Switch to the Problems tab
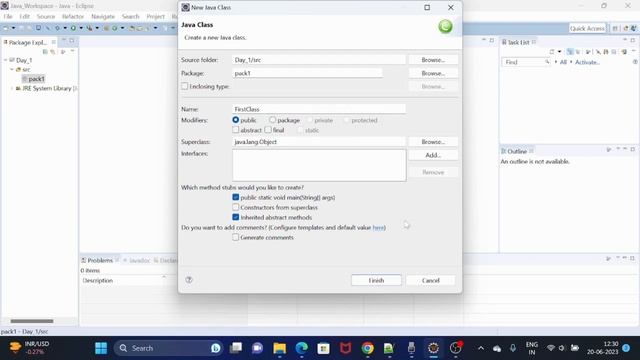The image size is (640, 360). (100, 260)
